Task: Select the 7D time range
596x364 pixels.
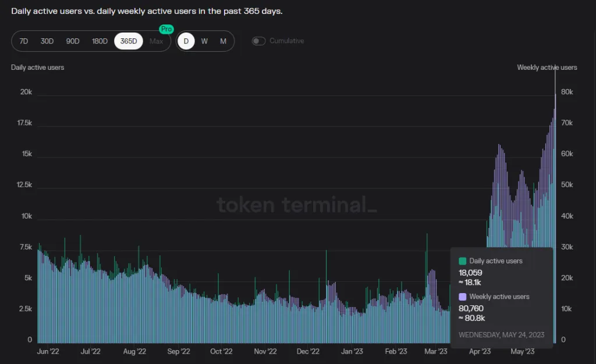Action: [23, 41]
